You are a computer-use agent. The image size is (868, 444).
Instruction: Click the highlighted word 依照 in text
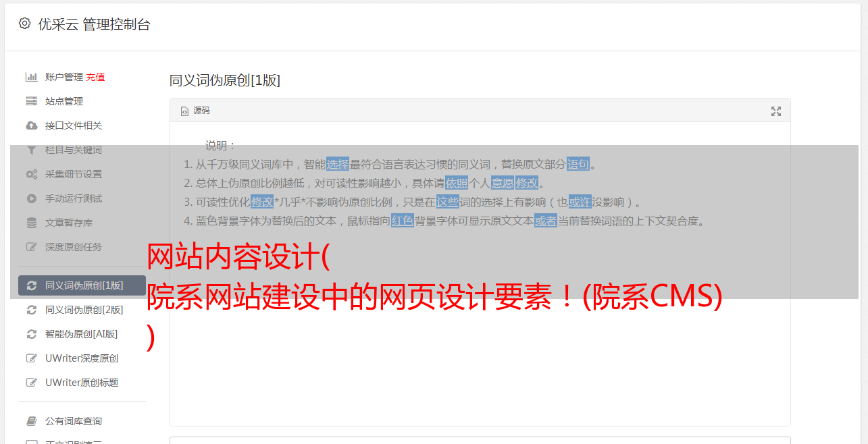457,183
